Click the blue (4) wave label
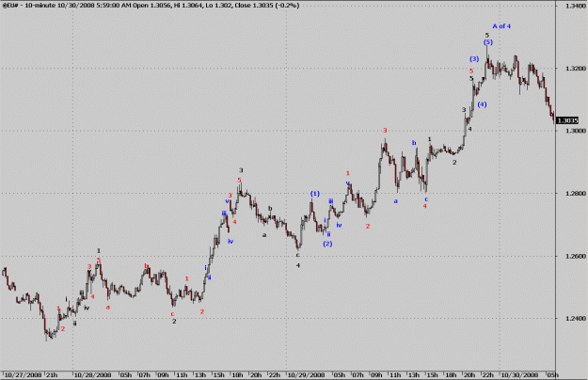 tap(482, 104)
